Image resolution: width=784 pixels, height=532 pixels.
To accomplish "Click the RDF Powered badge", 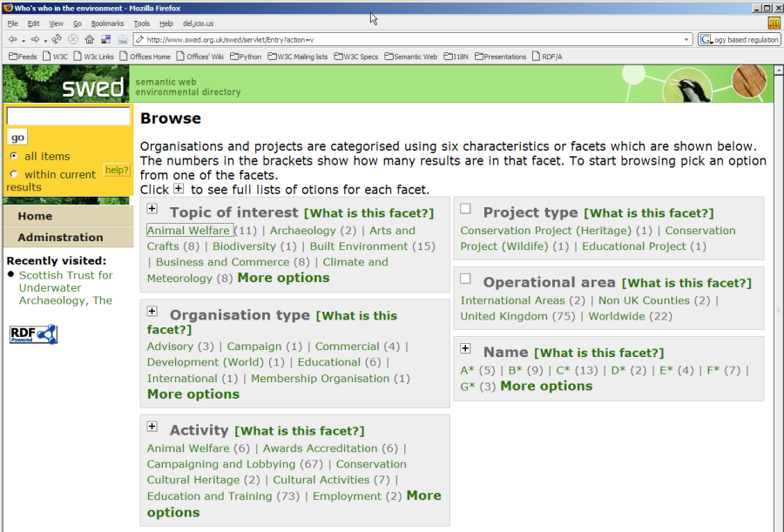I will [33, 333].
